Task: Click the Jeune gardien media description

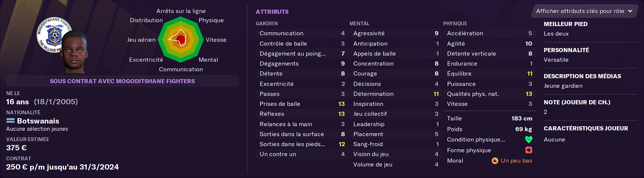Action: pos(563,86)
